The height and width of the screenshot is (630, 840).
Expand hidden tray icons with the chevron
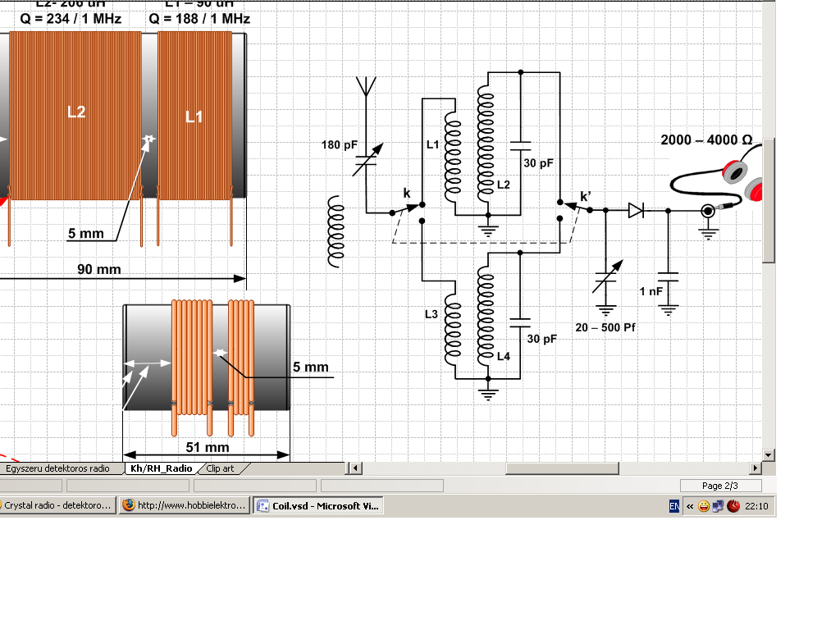689,506
